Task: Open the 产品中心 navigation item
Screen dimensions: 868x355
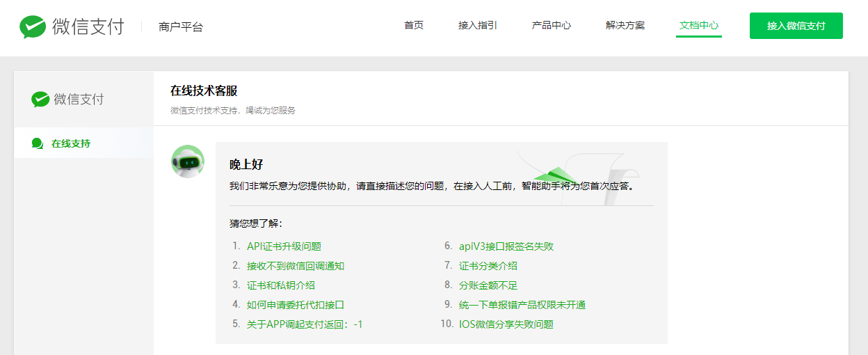Action: [552, 25]
